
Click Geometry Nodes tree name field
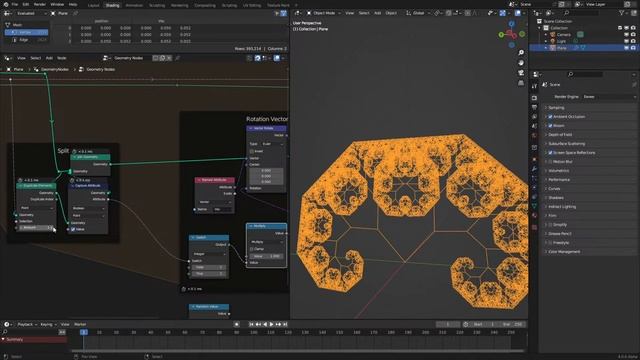click(130, 58)
